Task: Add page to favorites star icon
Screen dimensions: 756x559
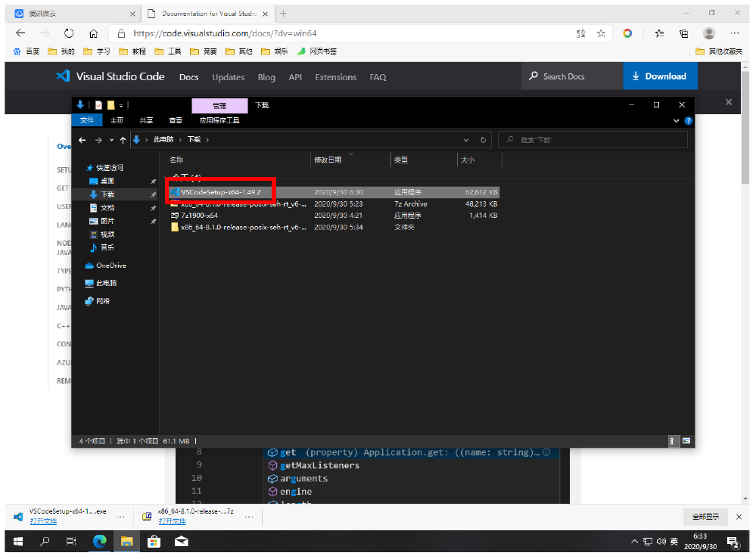Action: [x=601, y=33]
